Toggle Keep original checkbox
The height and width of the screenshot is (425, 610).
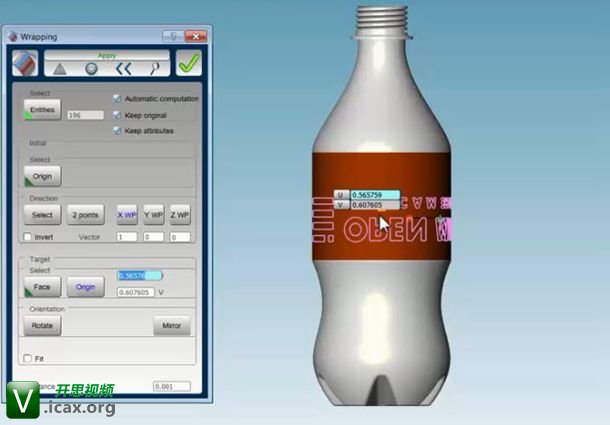(x=117, y=115)
